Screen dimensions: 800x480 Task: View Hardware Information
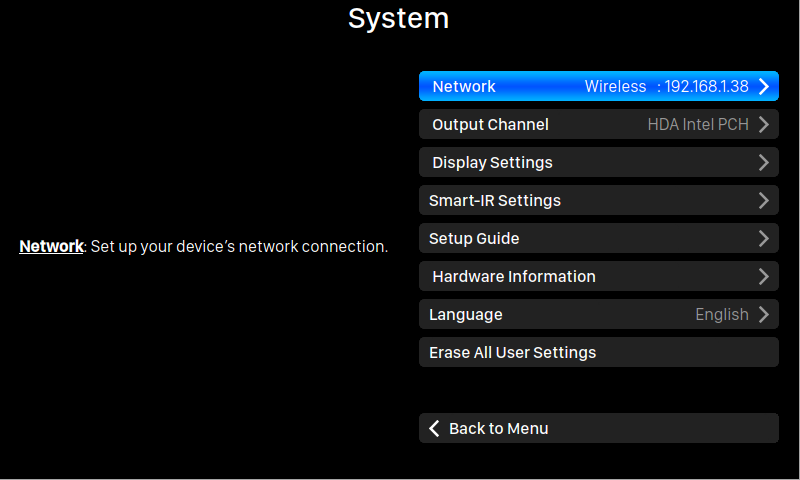point(598,276)
